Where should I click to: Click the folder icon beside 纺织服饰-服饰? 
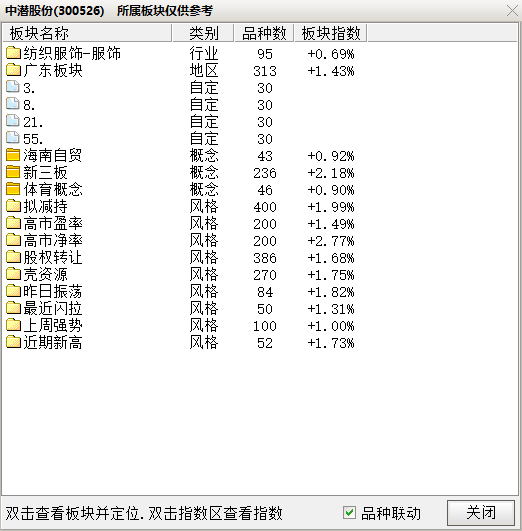[x=13, y=52]
